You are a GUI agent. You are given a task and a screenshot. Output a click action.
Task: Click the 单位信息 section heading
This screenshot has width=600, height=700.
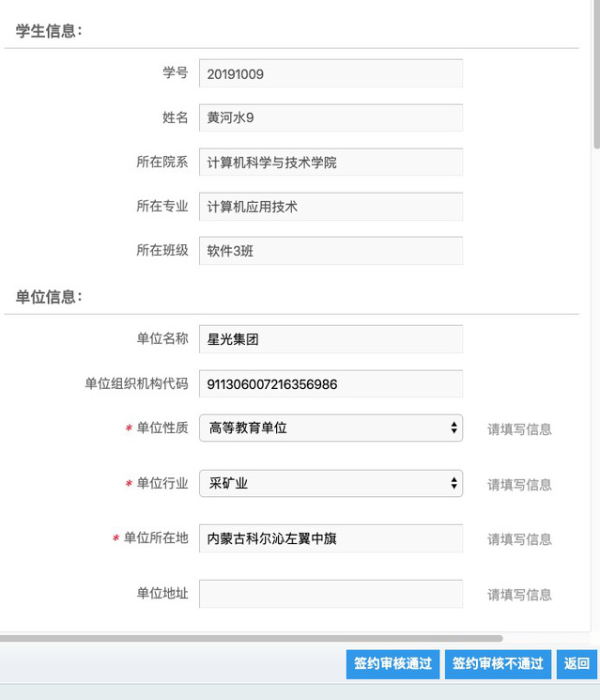[50, 297]
